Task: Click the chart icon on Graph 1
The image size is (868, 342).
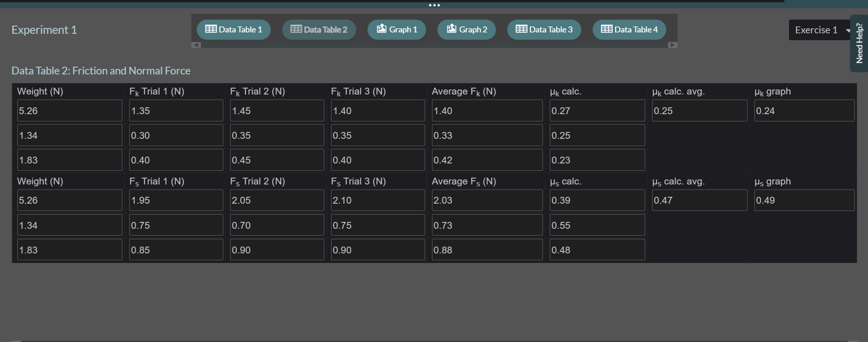Action: tap(382, 29)
